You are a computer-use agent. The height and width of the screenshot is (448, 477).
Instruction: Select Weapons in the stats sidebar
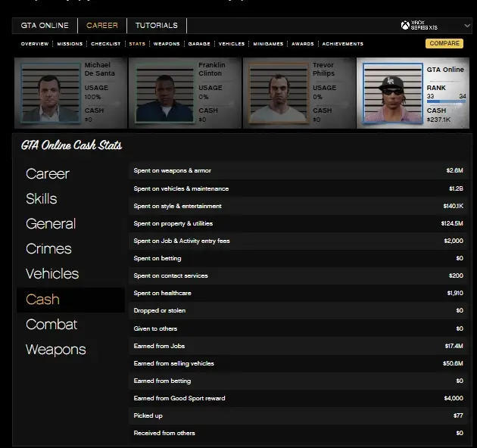click(x=55, y=349)
